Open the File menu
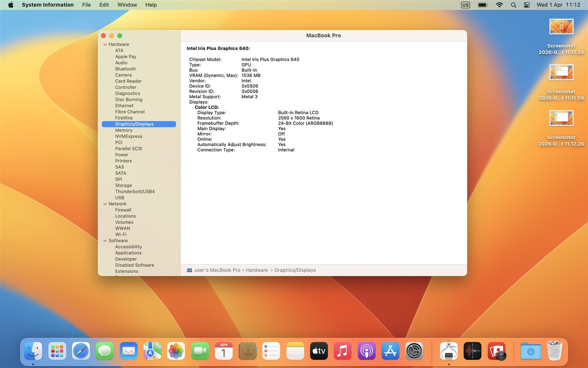Screen dimensions: 588x368 tap(86, 5)
